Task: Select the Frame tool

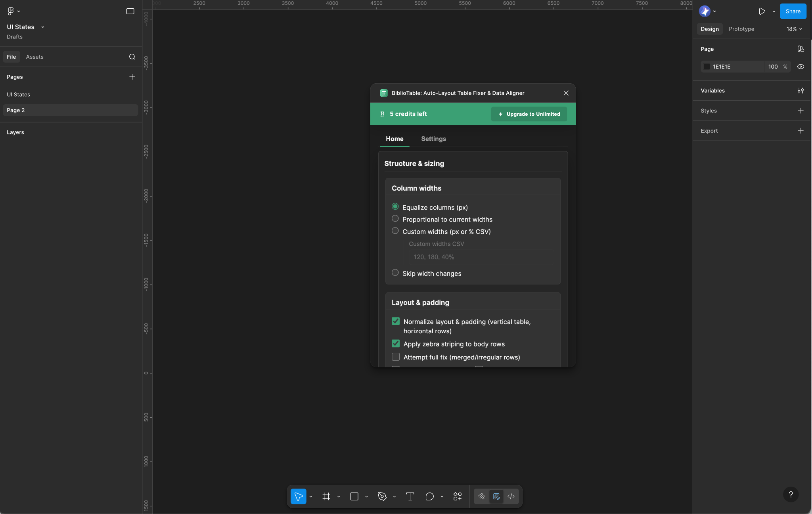Action: point(326,496)
